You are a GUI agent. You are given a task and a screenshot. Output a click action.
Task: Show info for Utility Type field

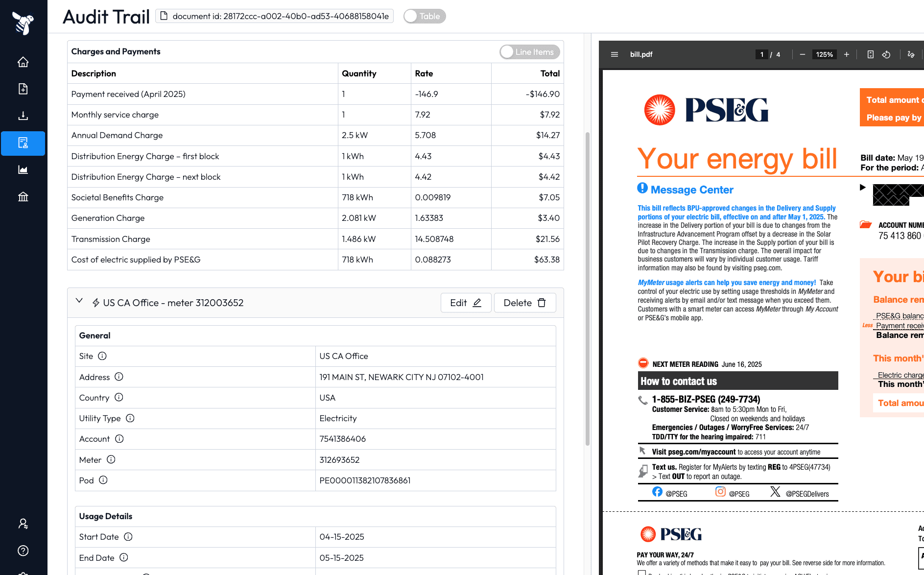(130, 418)
